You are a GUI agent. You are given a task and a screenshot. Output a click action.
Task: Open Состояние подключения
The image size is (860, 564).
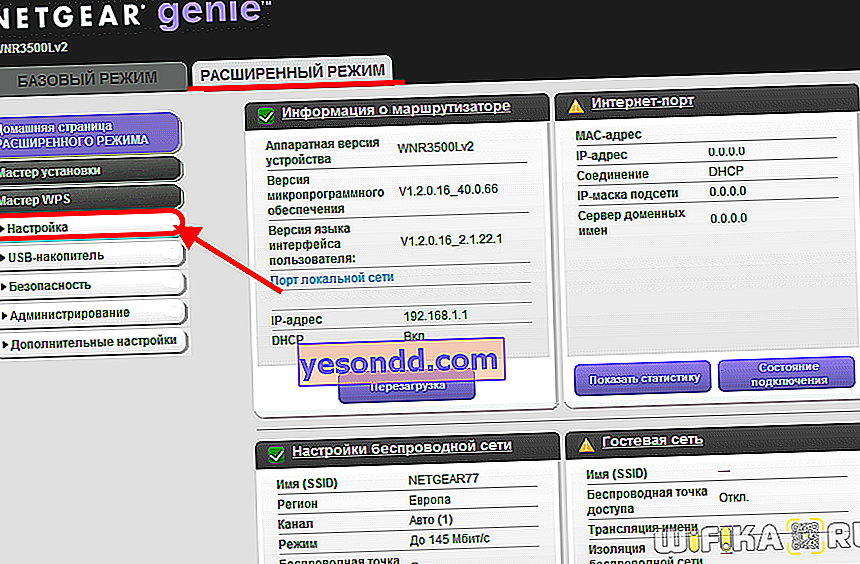(x=789, y=375)
